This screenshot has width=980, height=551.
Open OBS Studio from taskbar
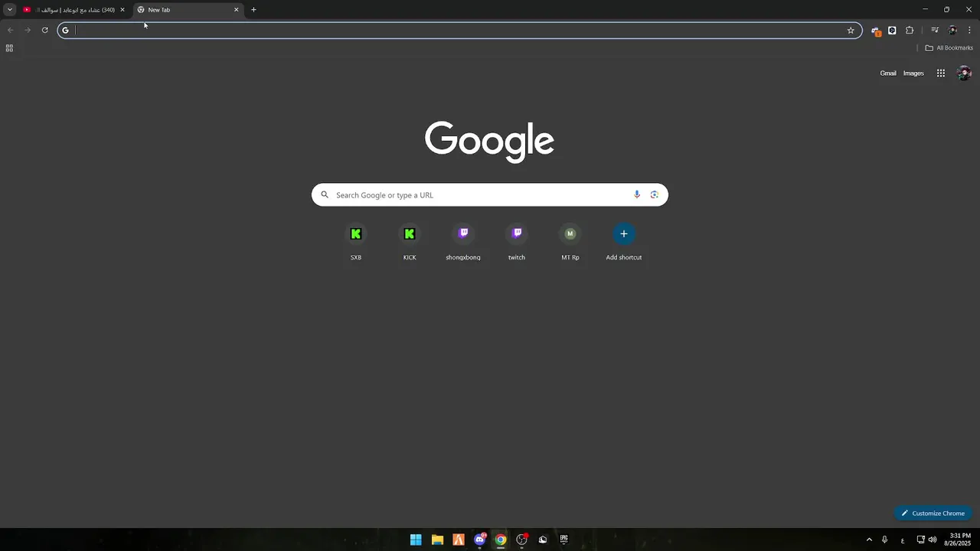click(522, 540)
